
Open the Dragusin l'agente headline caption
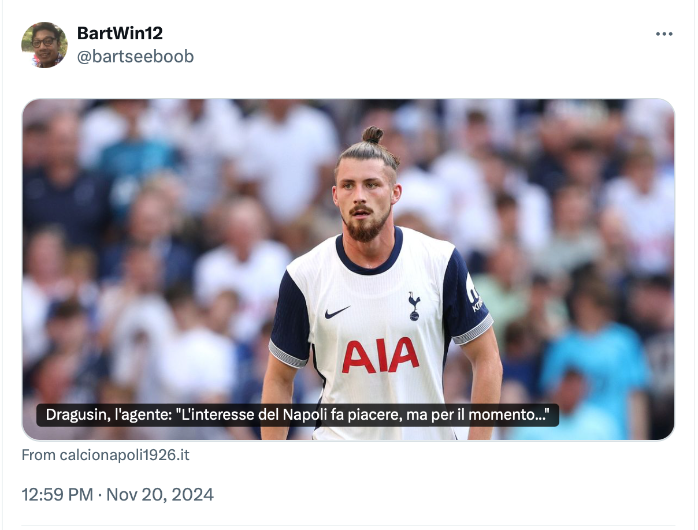click(x=297, y=415)
